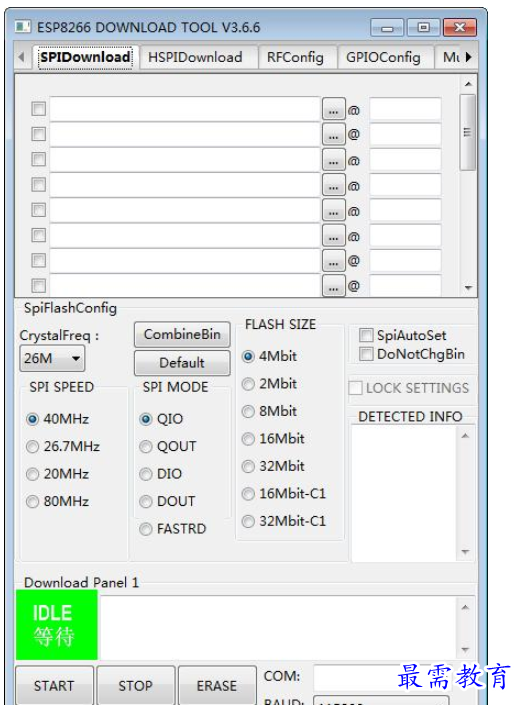Screen dimensions: 519x708
Task: Select 26.7MHz SPI speed
Action: pyautogui.click(x=63, y=447)
